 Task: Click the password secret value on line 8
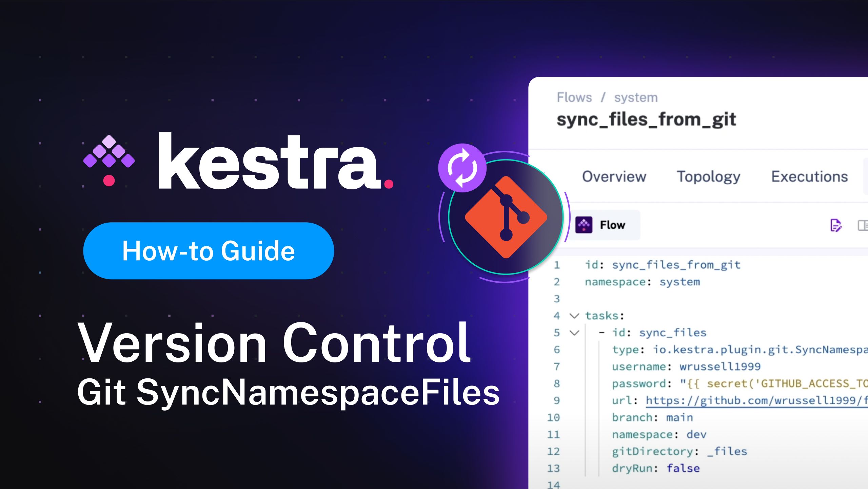(x=774, y=383)
